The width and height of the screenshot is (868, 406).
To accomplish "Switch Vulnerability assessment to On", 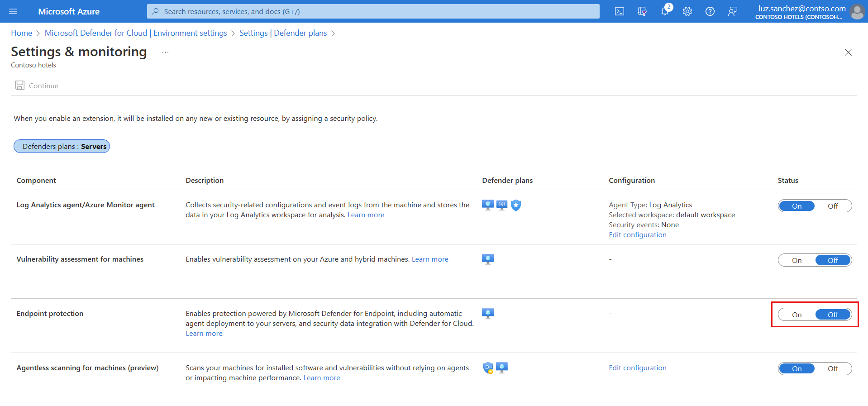I will pyautogui.click(x=796, y=260).
